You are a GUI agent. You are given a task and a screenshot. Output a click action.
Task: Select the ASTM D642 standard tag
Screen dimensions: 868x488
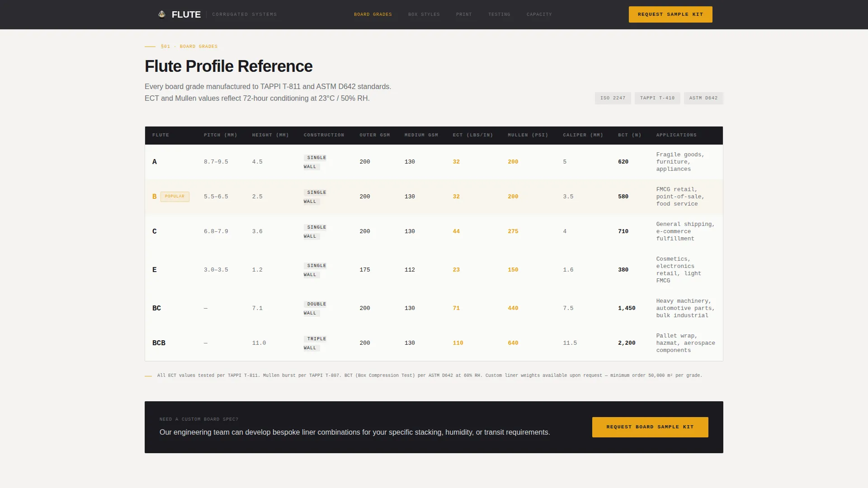(x=703, y=98)
